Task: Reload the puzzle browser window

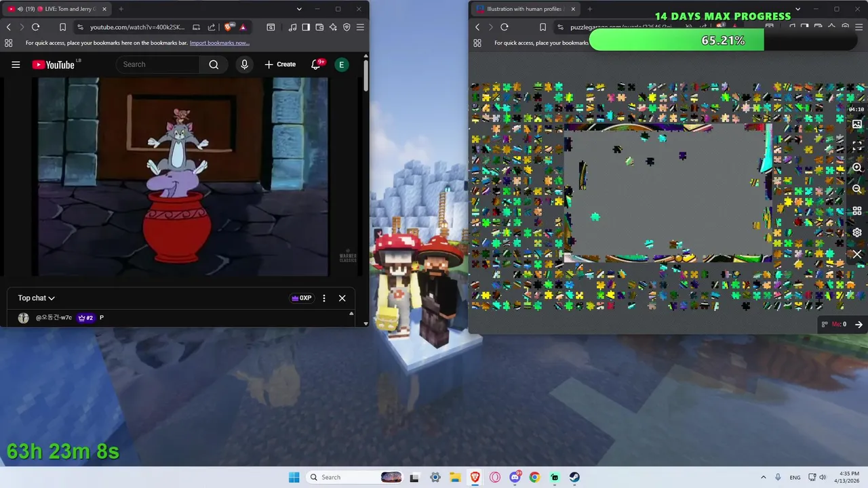Action: (x=504, y=27)
